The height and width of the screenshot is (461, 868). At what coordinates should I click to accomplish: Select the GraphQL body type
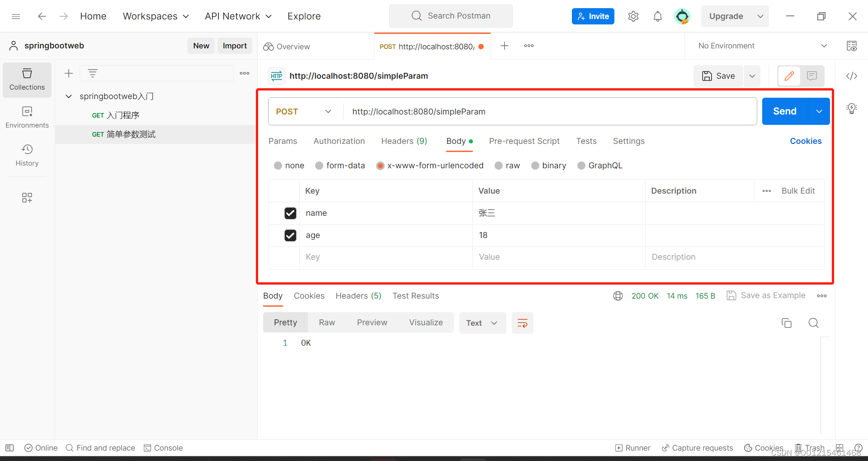(581, 166)
